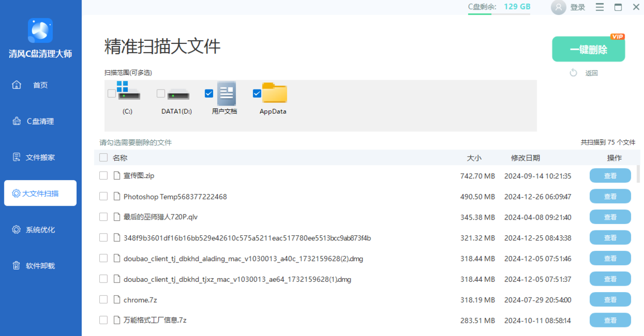View details of chrome.7z via 查看
Image resolution: width=644 pixels, height=336 pixels.
point(610,300)
